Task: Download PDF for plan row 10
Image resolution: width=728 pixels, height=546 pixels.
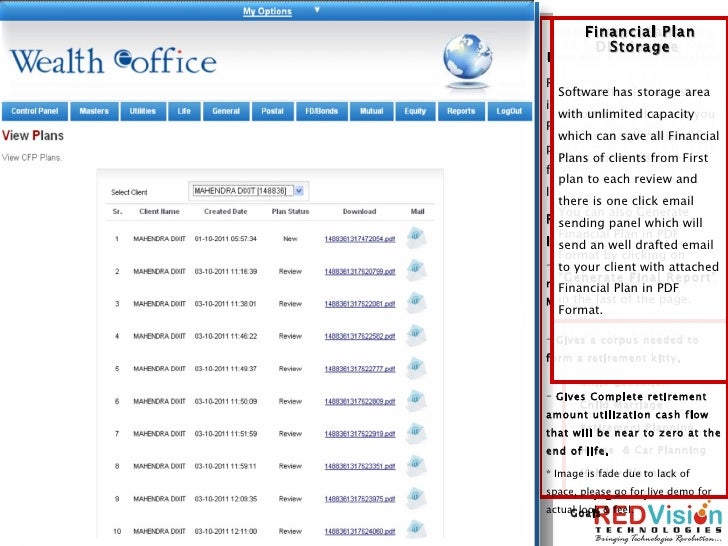Action: click(x=360, y=532)
